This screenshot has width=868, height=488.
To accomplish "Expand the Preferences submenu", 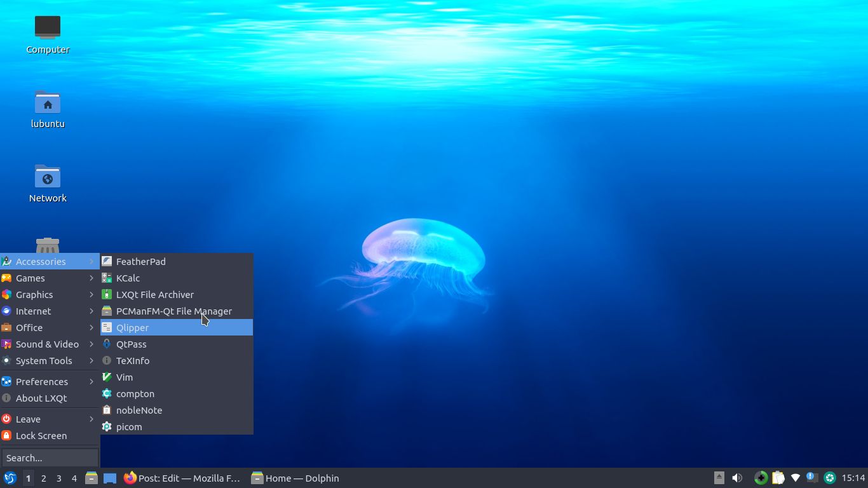I will click(x=50, y=381).
